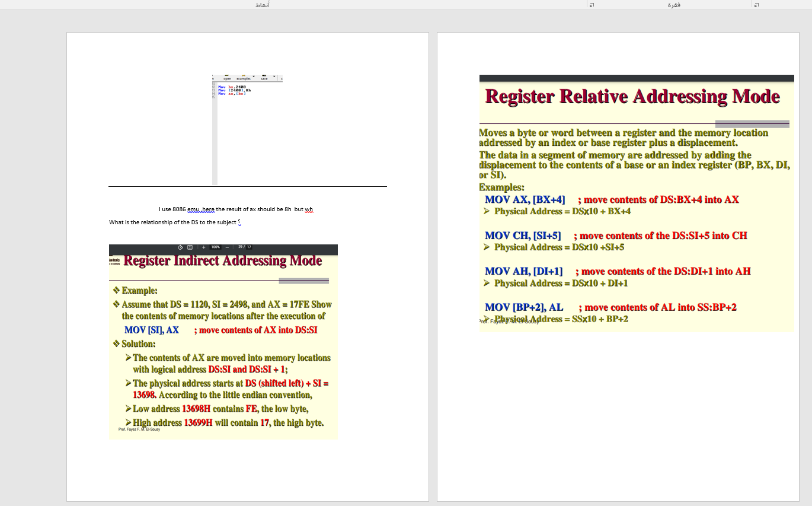Image resolution: width=812 pixels, height=506 pixels.
Task: Expand the save dropdown arrow
Action: pyautogui.click(x=274, y=77)
